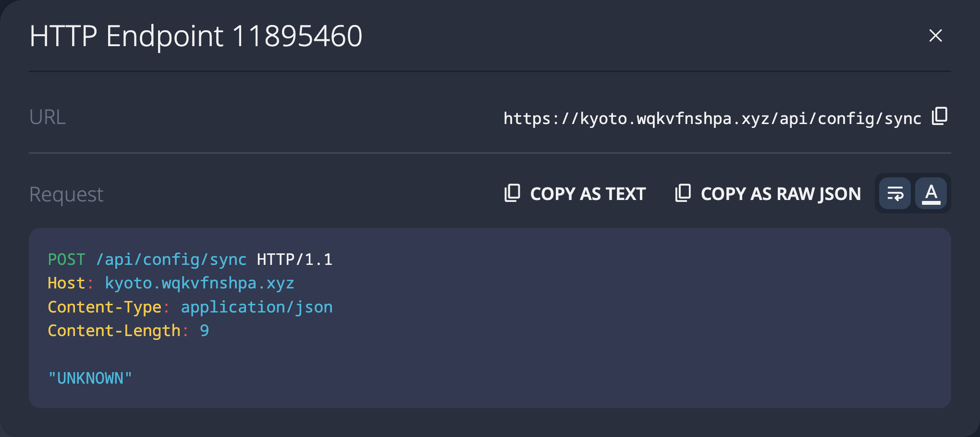Click COPY AS RAW JSON

tap(781, 193)
